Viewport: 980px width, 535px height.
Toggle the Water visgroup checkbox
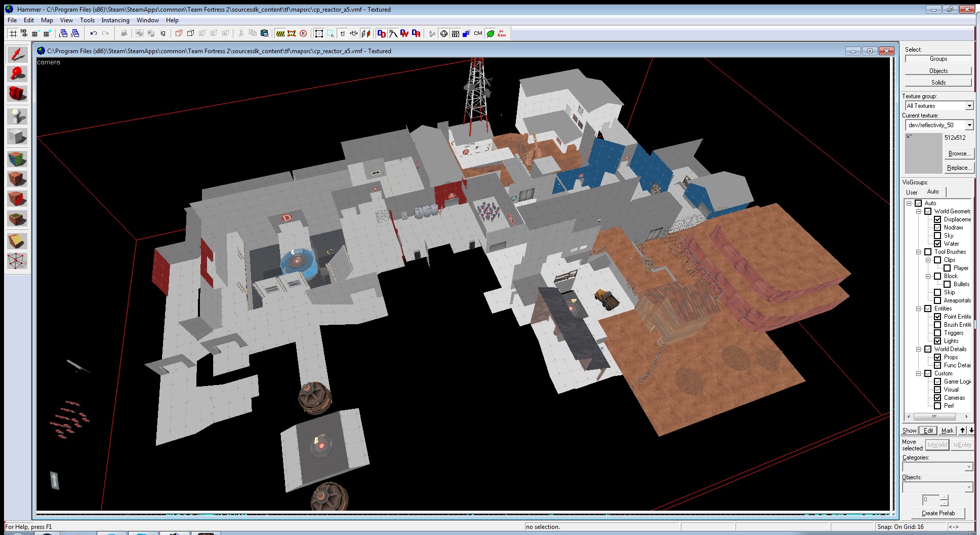click(937, 244)
